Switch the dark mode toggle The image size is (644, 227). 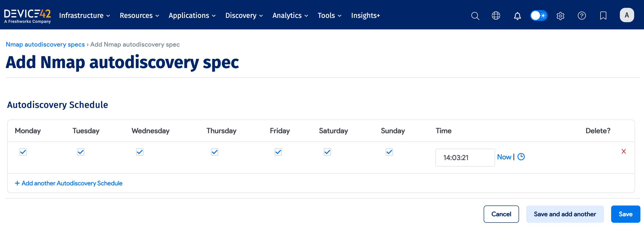point(539,15)
